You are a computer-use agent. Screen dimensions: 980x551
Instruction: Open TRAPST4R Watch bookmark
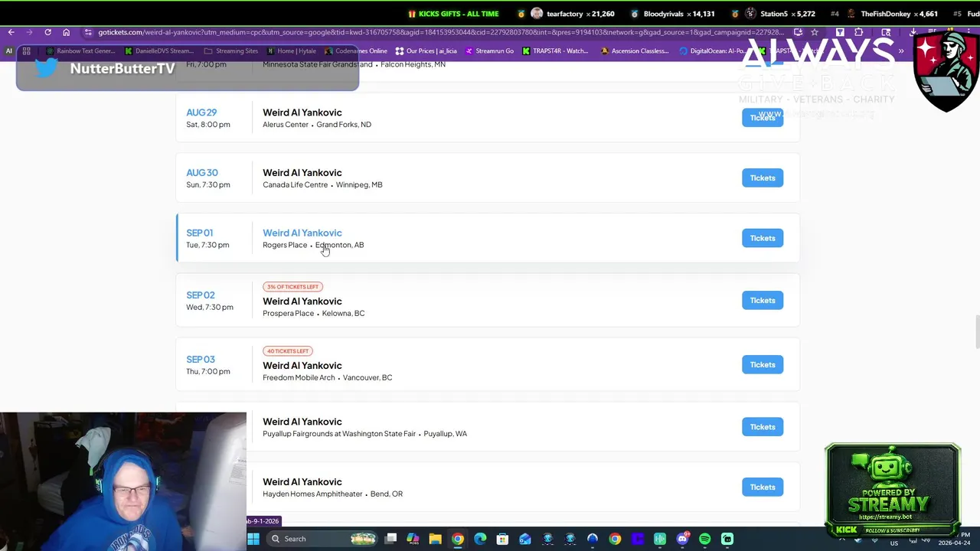555,51
